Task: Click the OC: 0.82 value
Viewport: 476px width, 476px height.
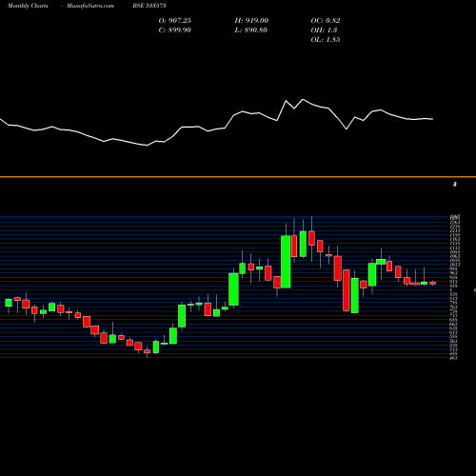Action: pos(326,21)
